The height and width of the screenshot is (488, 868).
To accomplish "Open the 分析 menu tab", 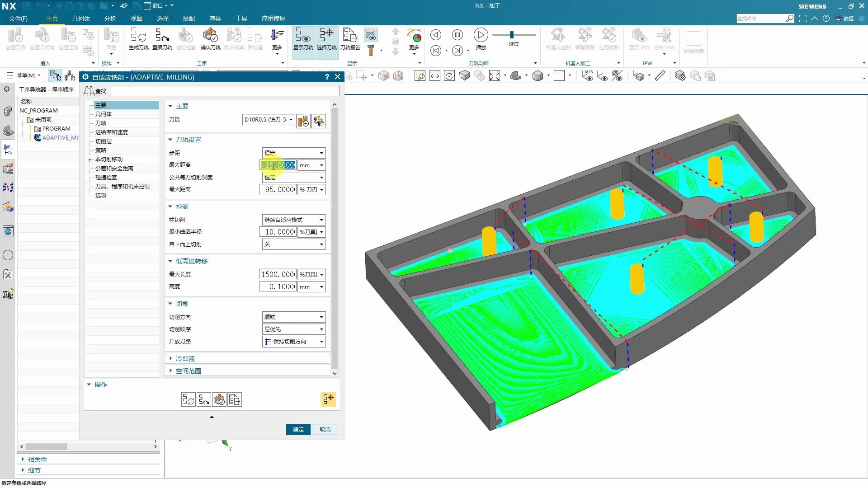I will (x=110, y=19).
